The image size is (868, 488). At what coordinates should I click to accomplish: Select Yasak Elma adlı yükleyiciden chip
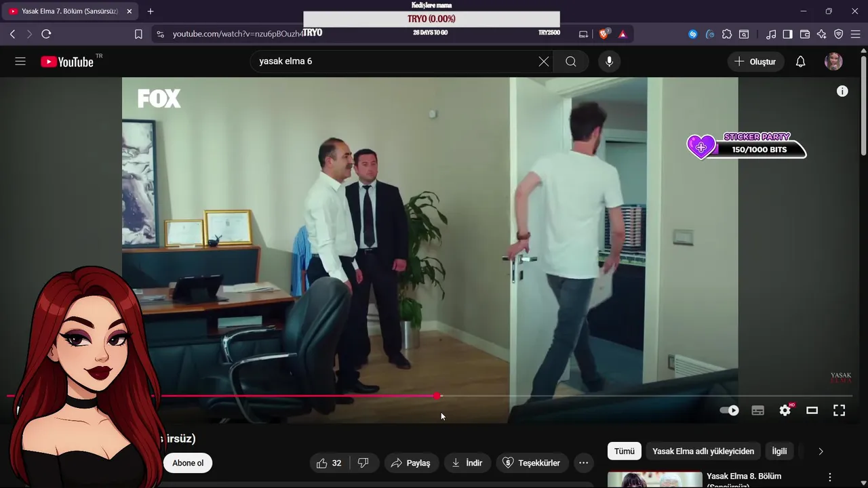click(703, 451)
